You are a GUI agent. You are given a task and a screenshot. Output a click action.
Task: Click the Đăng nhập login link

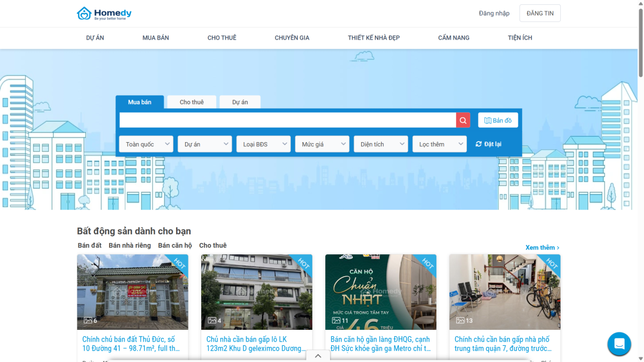coord(494,13)
